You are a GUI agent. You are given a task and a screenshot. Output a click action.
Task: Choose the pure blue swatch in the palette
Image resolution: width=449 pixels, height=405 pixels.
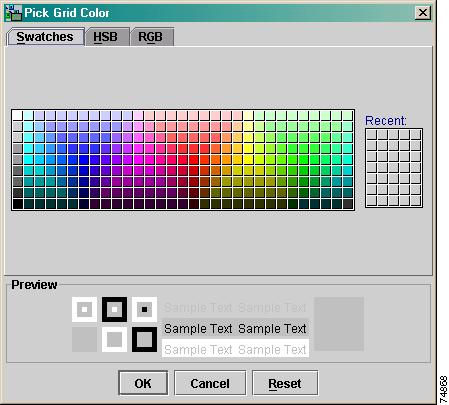tap(83, 160)
